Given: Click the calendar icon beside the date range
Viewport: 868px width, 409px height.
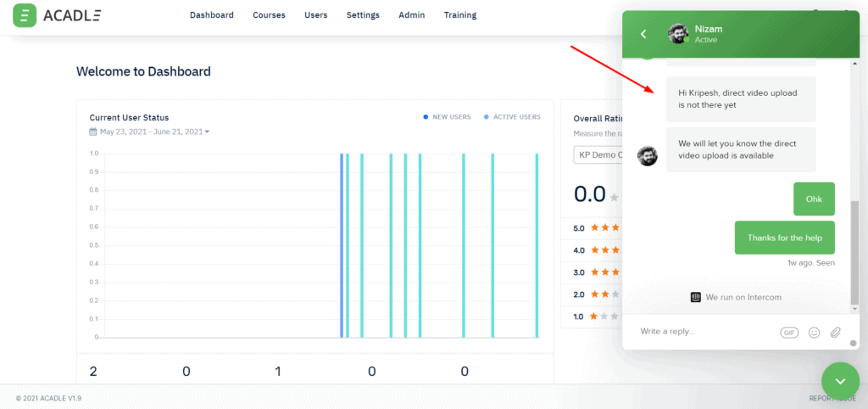Looking at the screenshot, I should click(93, 132).
